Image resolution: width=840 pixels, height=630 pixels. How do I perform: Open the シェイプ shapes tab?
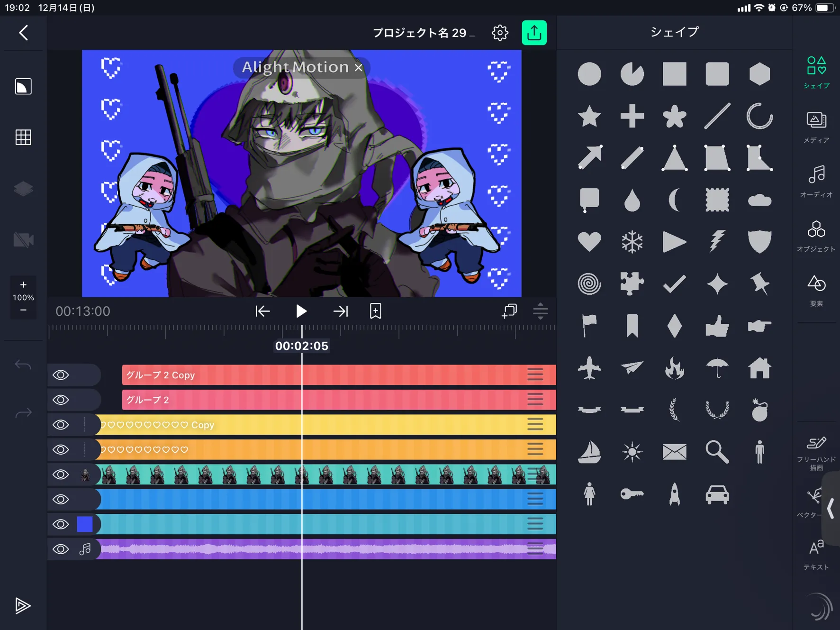click(816, 73)
